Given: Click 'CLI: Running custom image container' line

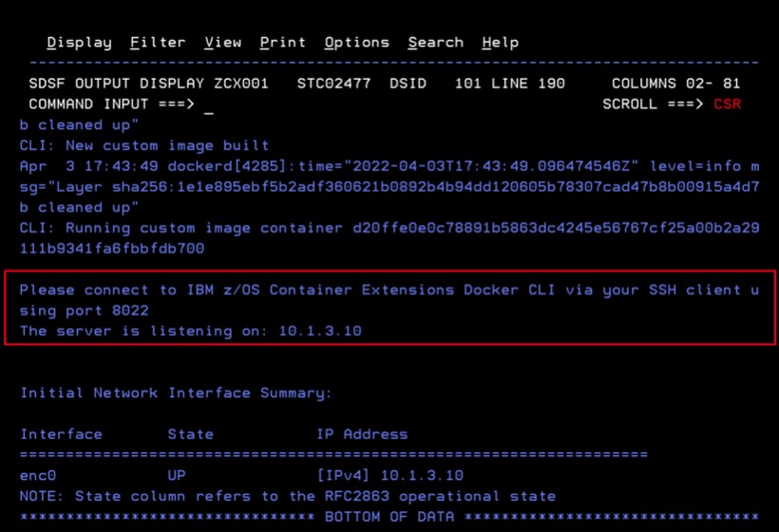Looking at the screenshot, I should (389, 228).
